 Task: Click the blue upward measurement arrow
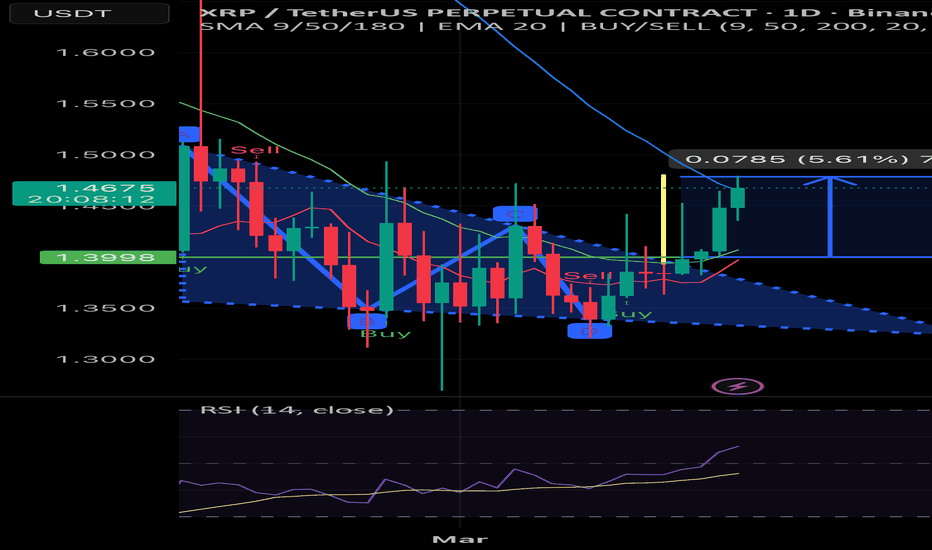pyautogui.click(x=830, y=216)
